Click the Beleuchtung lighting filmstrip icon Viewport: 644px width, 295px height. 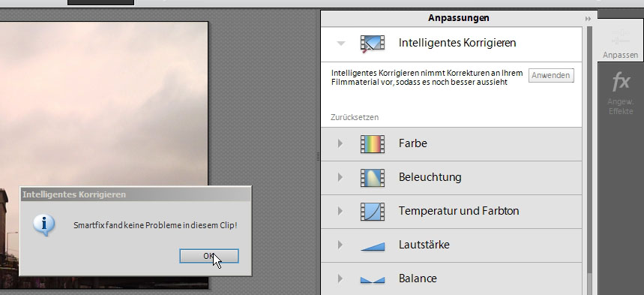click(373, 177)
